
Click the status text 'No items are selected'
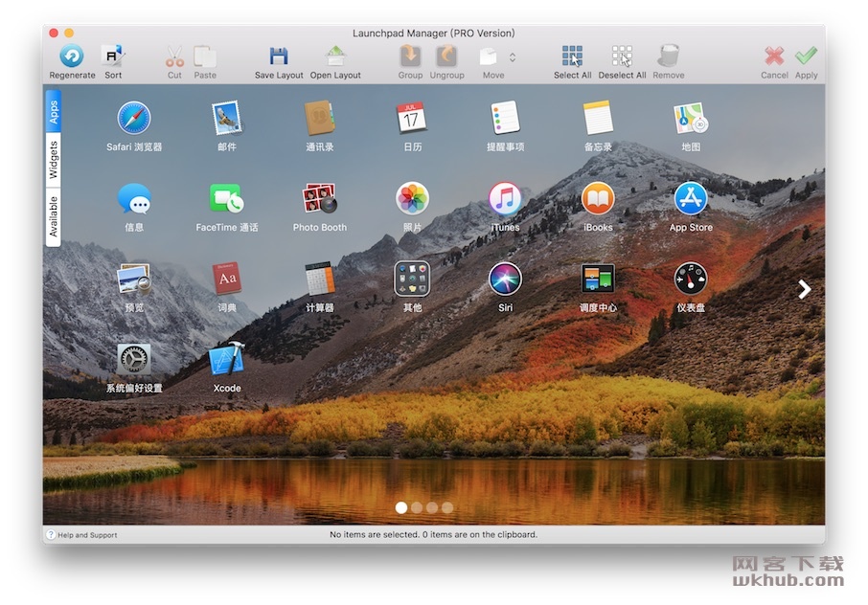tap(374, 534)
